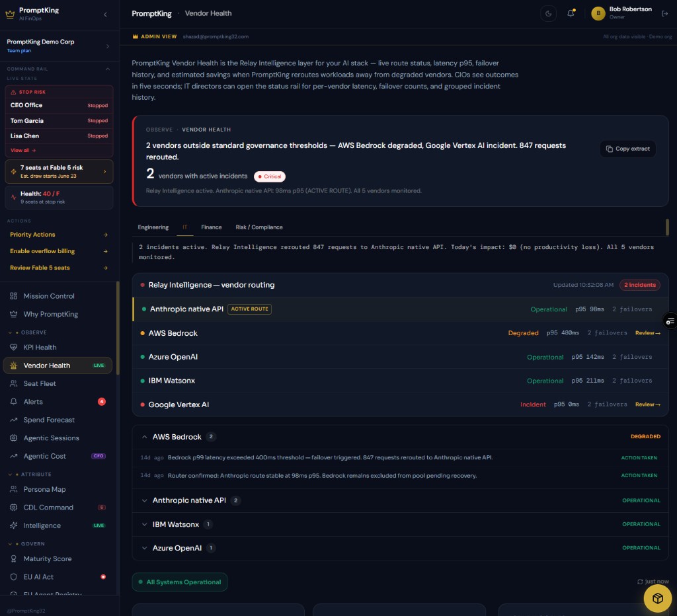
Task: Click the sidebar scrollbar
Action: point(118,328)
